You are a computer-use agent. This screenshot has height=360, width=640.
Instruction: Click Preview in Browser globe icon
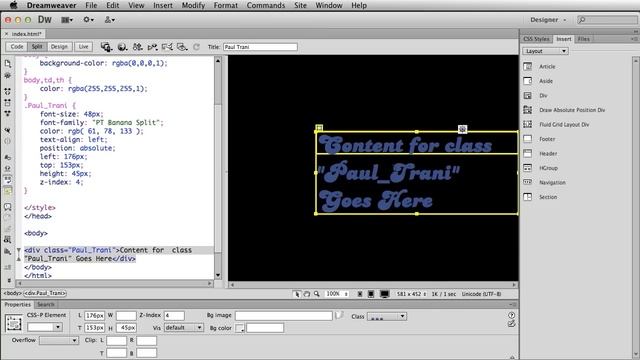[x=122, y=47]
